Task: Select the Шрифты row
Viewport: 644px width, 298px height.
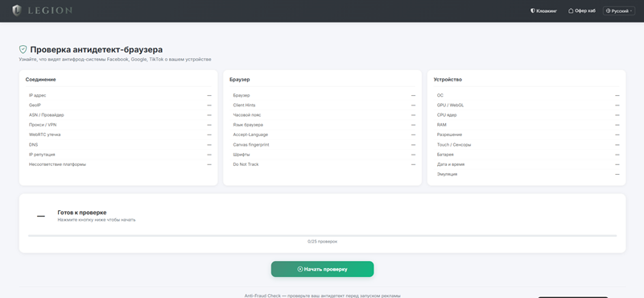Action: click(323, 155)
